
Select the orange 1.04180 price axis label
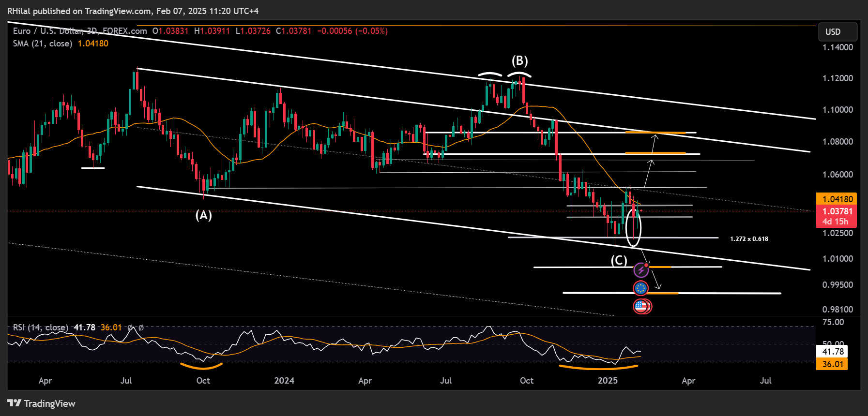click(x=837, y=199)
